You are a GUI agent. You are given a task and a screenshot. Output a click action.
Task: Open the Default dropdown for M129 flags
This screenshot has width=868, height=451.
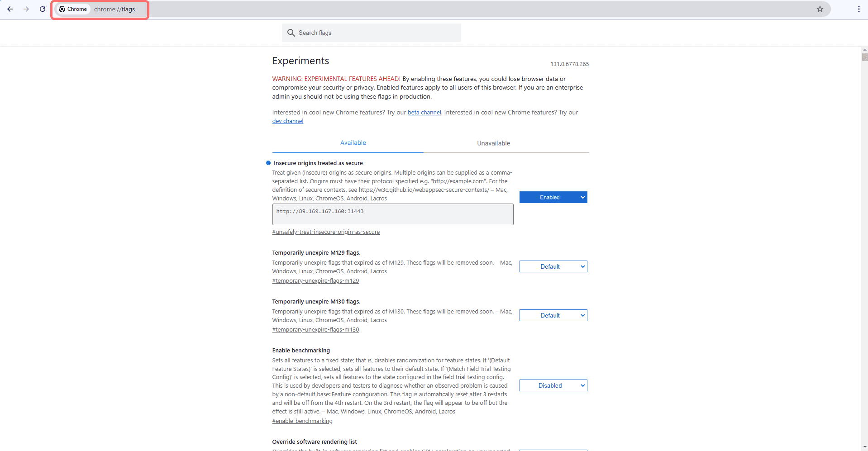coord(553,266)
